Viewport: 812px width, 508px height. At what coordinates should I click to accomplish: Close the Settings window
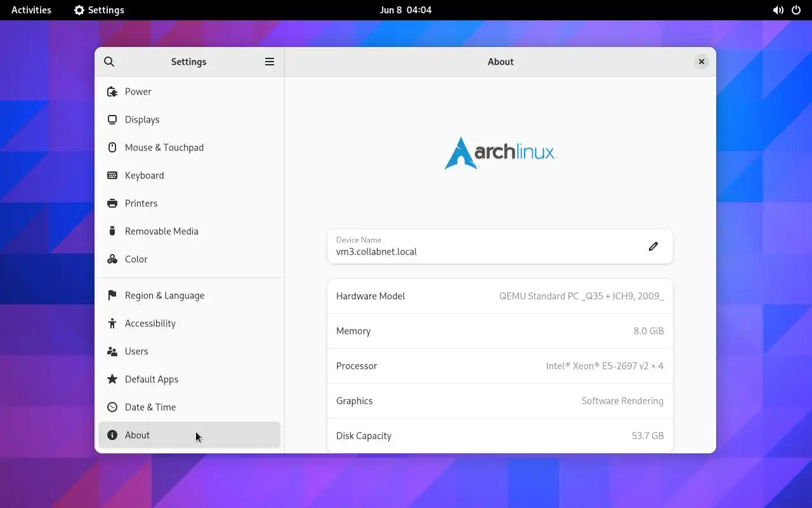[701, 62]
